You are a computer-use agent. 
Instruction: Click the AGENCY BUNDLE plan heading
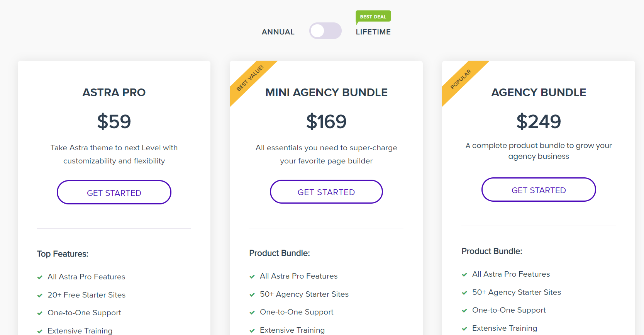[x=539, y=93]
